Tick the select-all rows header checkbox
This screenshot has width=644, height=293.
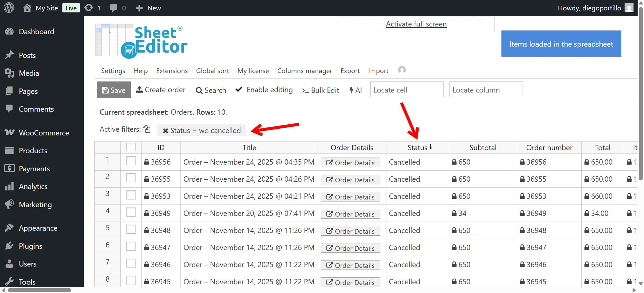131,147
